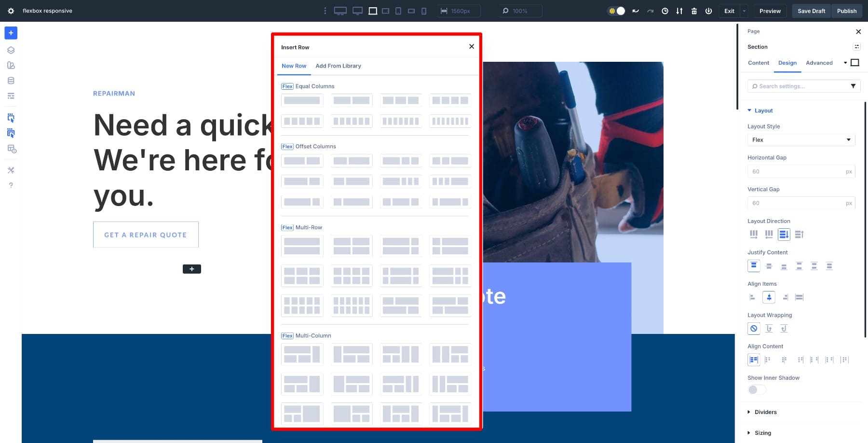Toggle the Show Inner Shadow switch

point(757,390)
